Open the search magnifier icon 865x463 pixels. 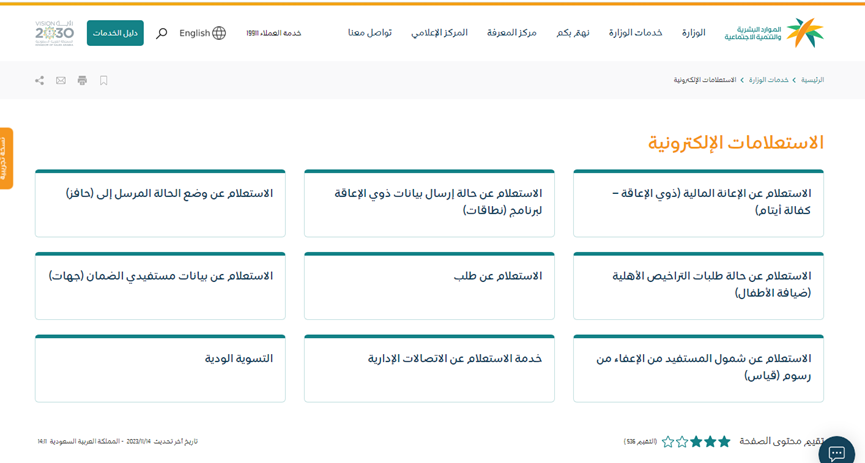(162, 33)
